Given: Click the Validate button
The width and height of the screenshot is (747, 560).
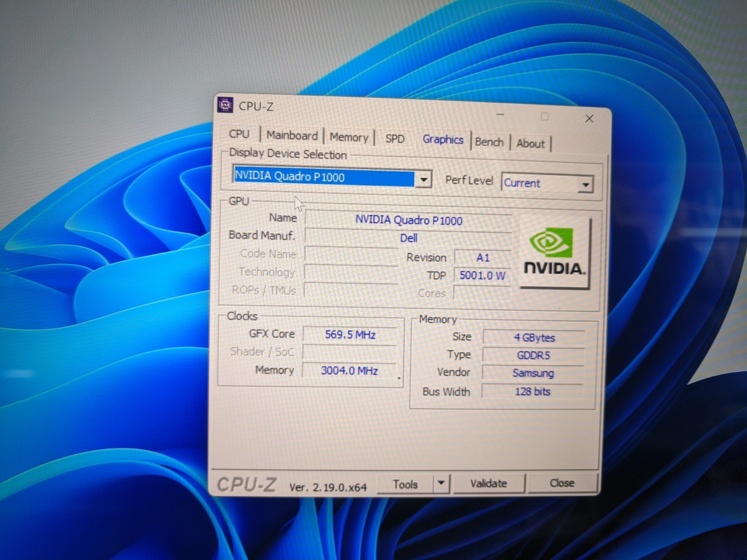Looking at the screenshot, I should pyautogui.click(x=489, y=483).
